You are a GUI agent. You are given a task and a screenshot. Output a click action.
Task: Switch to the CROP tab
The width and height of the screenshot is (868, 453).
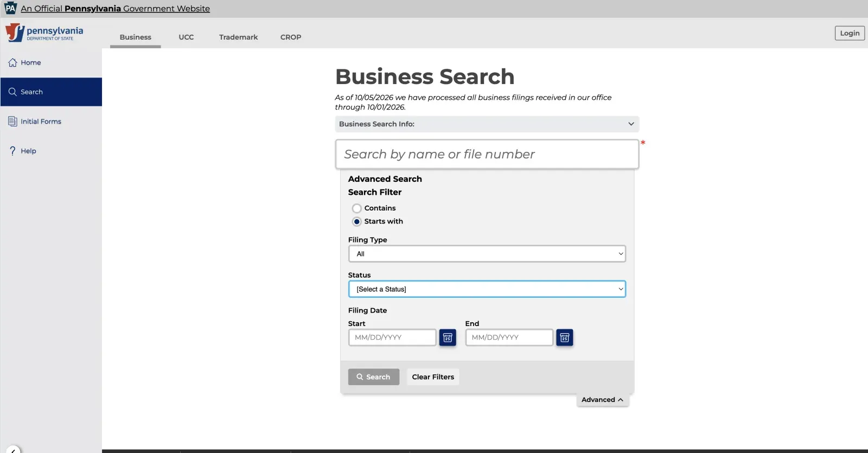coord(291,37)
